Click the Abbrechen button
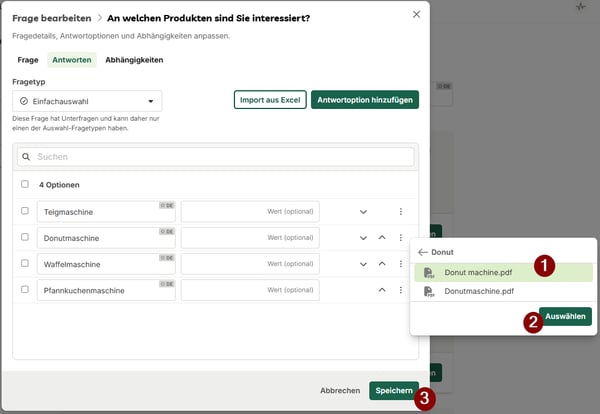This screenshot has height=414, width=600. coord(340,391)
